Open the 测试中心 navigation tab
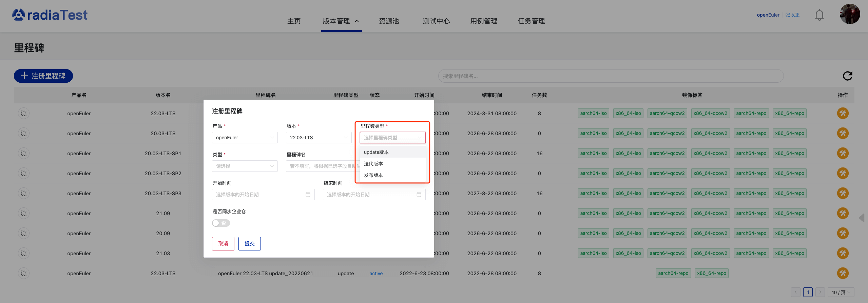868x303 pixels. click(x=436, y=21)
